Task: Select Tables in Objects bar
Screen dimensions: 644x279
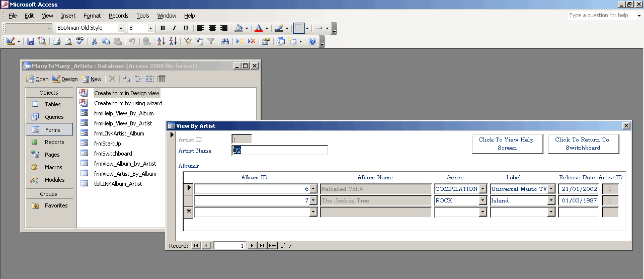Action: tap(49, 104)
